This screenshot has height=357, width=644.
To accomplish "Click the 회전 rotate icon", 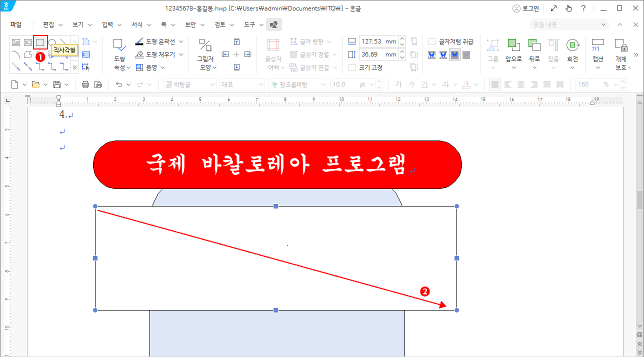I will point(572,45).
